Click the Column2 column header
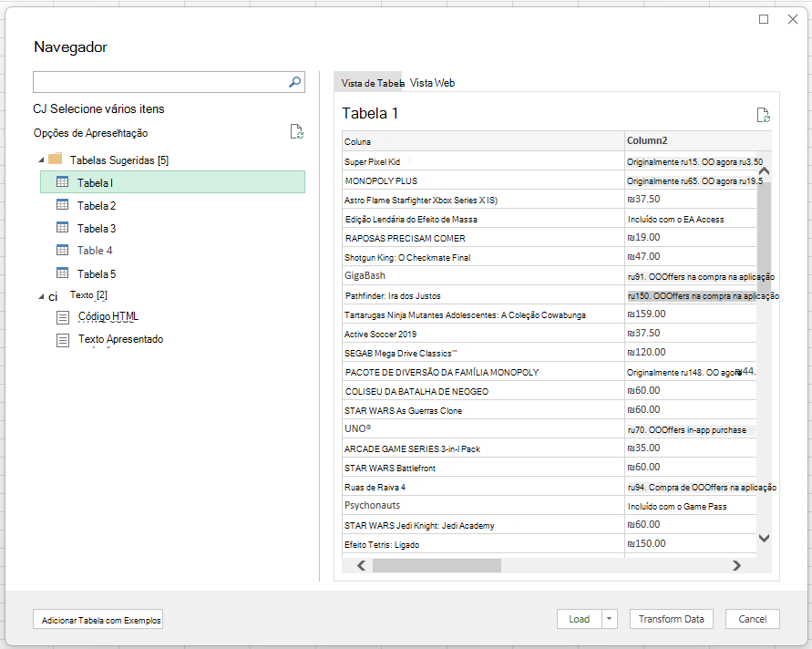 tap(697, 141)
